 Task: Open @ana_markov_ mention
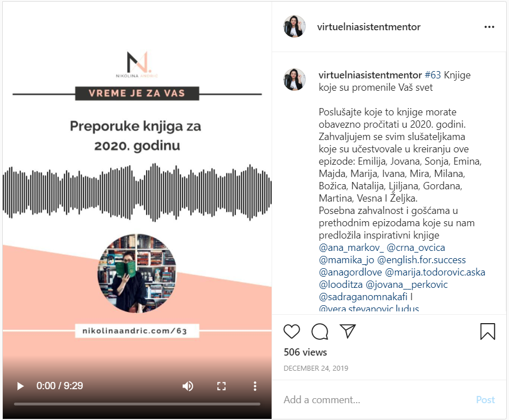click(x=351, y=248)
